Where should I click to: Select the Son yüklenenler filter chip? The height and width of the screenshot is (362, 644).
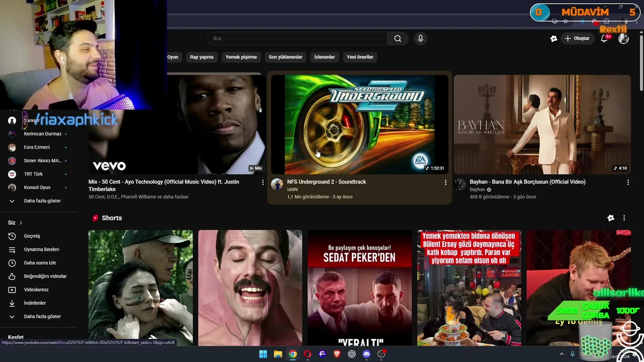285,57
